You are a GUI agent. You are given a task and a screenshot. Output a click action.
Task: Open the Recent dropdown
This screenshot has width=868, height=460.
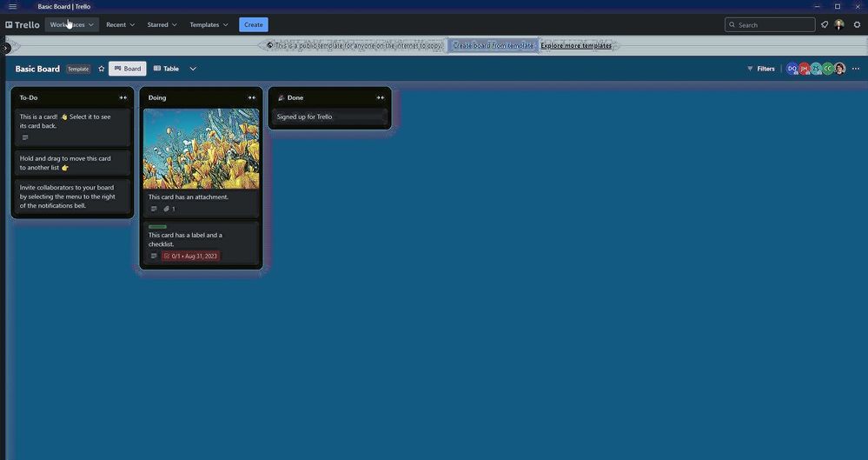pyautogui.click(x=120, y=25)
